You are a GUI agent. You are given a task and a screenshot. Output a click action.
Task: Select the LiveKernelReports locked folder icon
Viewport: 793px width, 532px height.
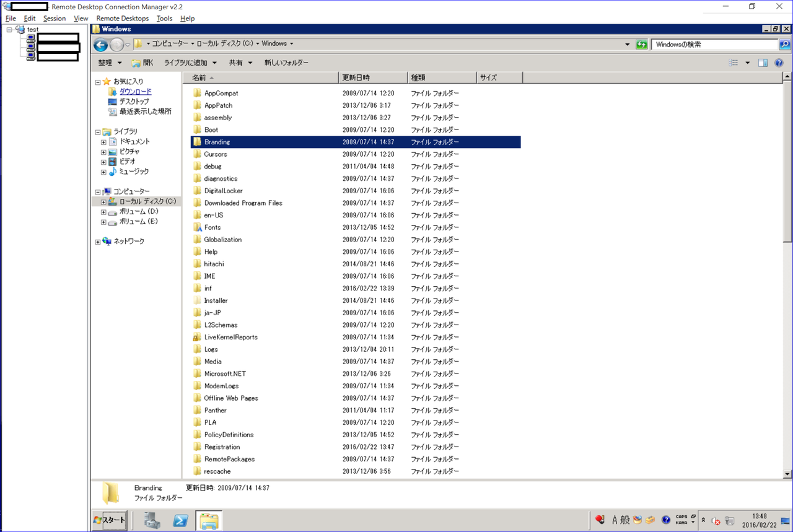click(x=197, y=338)
